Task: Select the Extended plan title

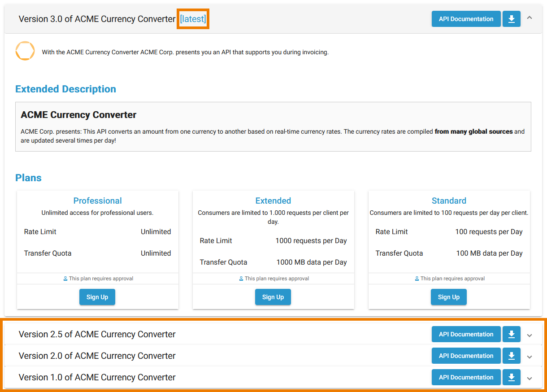Action: (273, 200)
